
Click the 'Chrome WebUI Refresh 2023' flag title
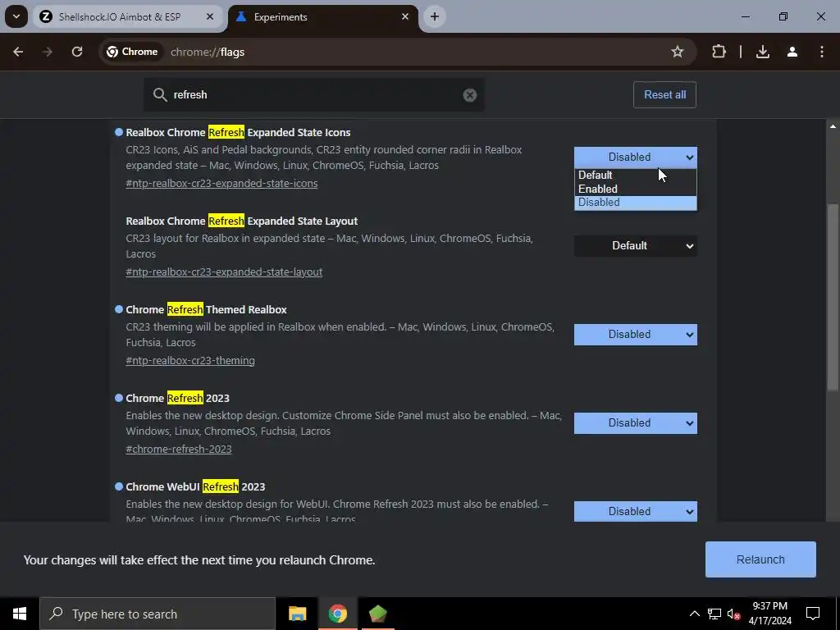195,487
